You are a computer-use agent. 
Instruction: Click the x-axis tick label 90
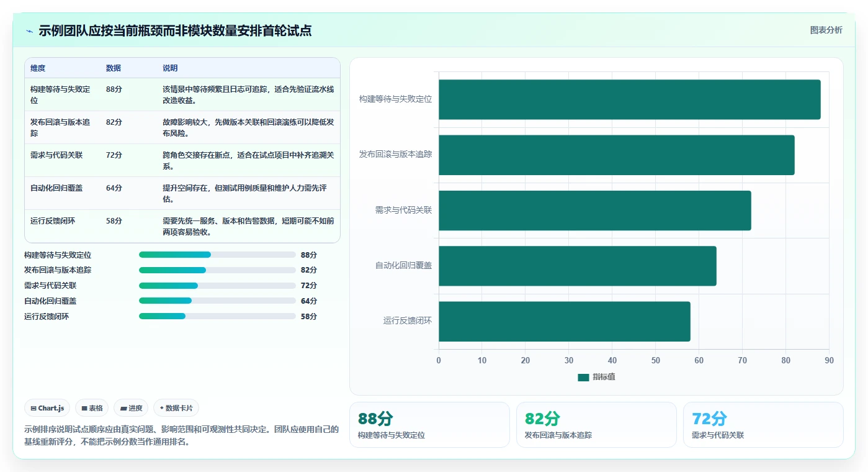tap(830, 360)
